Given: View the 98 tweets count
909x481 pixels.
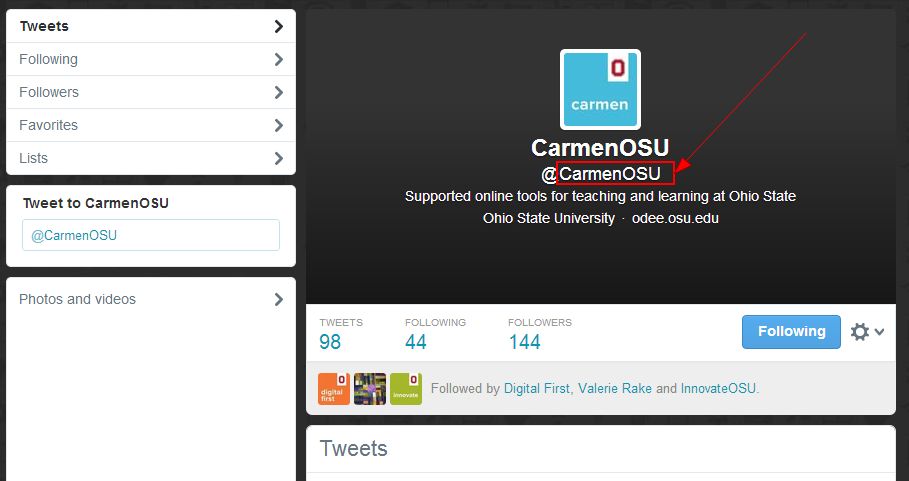Looking at the screenshot, I should 331,341.
